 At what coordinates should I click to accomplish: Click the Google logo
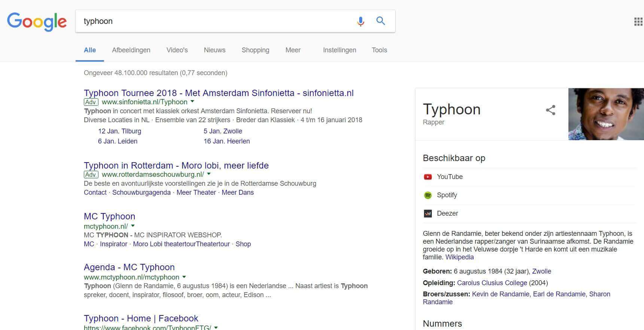tap(37, 21)
